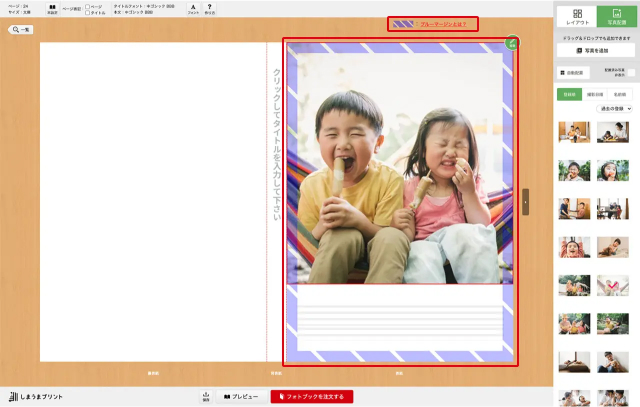Sort photos by 名前順 tab
640x407 pixels.
620,94
